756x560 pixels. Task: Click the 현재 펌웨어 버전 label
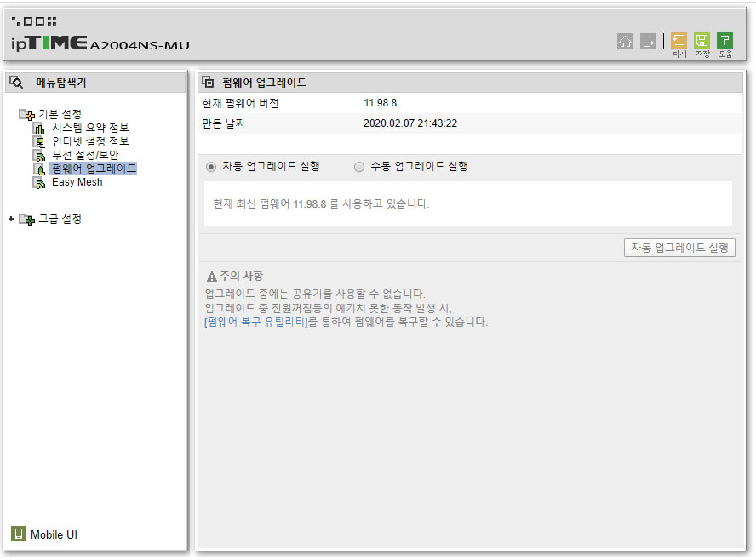(x=240, y=103)
